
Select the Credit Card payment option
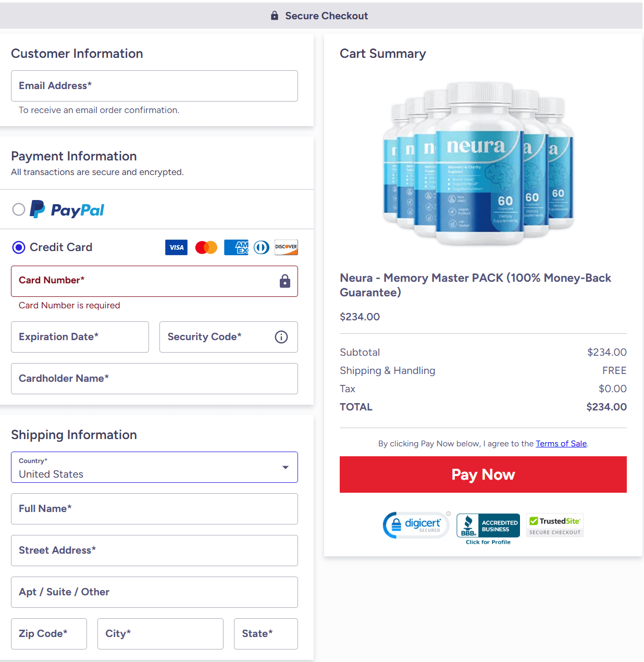point(18,247)
